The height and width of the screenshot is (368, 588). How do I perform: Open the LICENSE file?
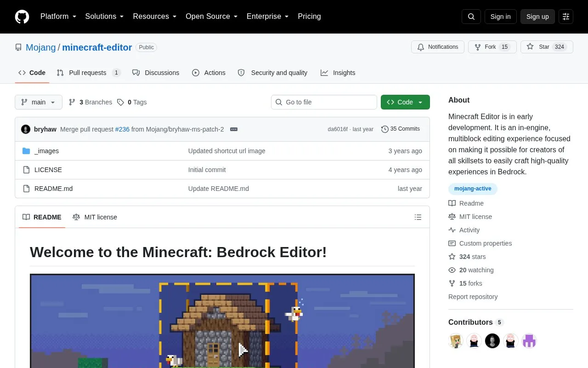(x=48, y=170)
